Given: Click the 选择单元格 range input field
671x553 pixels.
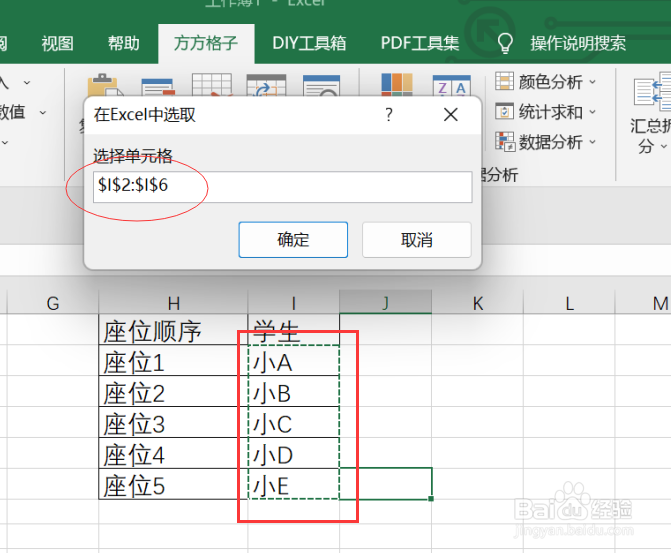Looking at the screenshot, I should coord(282,187).
